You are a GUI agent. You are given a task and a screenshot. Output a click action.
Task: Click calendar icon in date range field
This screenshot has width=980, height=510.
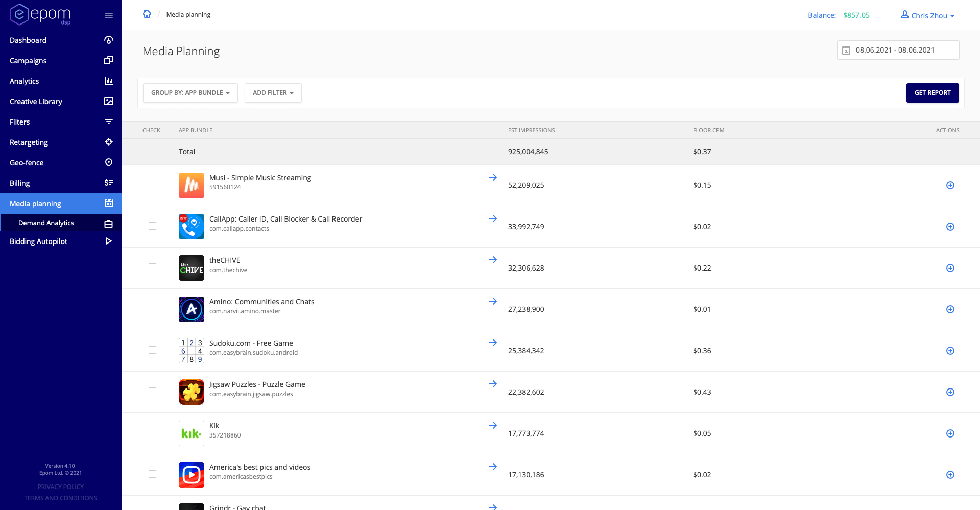click(x=846, y=51)
